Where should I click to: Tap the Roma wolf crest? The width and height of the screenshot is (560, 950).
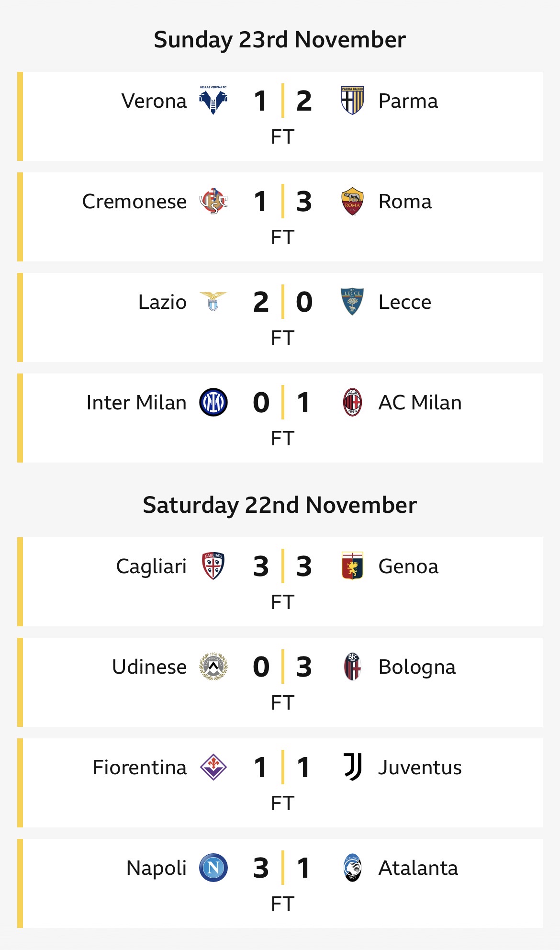352,201
